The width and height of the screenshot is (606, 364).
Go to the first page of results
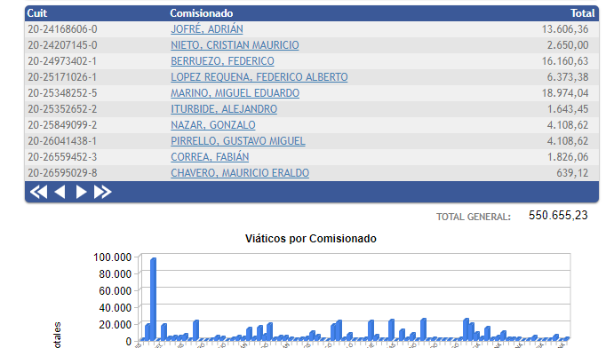coord(38,192)
